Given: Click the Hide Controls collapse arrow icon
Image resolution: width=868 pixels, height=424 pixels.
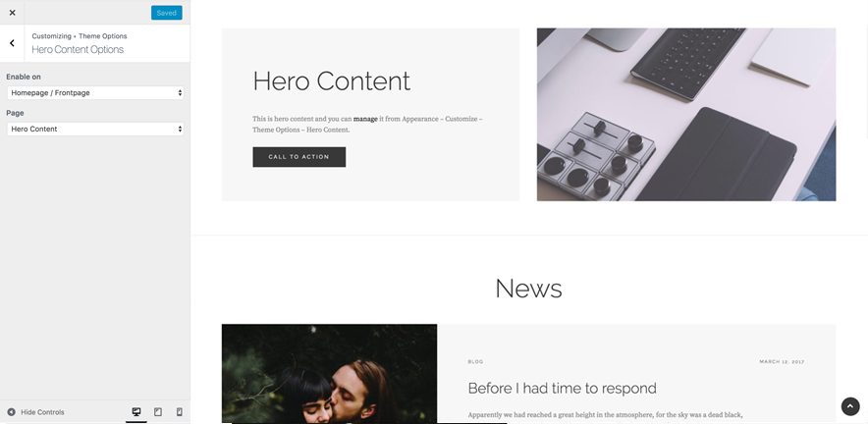Looking at the screenshot, I should pyautogui.click(x=11, y=412).
